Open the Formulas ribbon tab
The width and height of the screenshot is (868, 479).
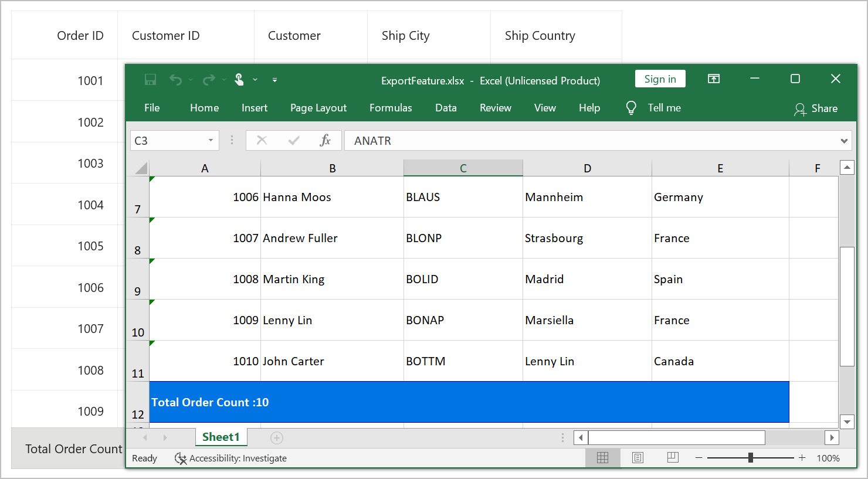coord(391,108)
